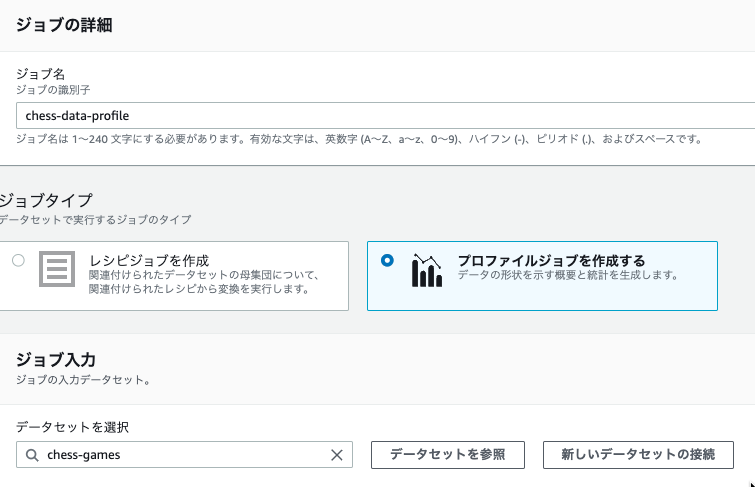Click the ジョブ名 field label

point(40,74)
